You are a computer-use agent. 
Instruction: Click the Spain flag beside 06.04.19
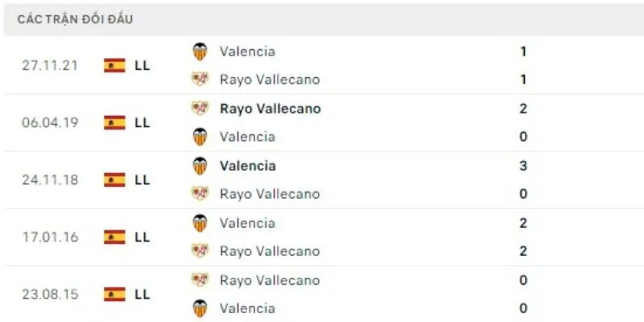[114, 122]
